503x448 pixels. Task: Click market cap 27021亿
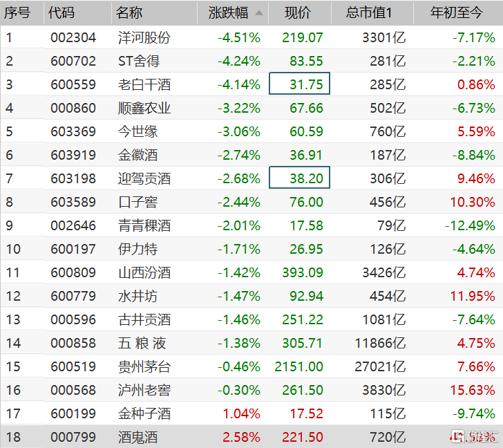[x=381, y=366]
